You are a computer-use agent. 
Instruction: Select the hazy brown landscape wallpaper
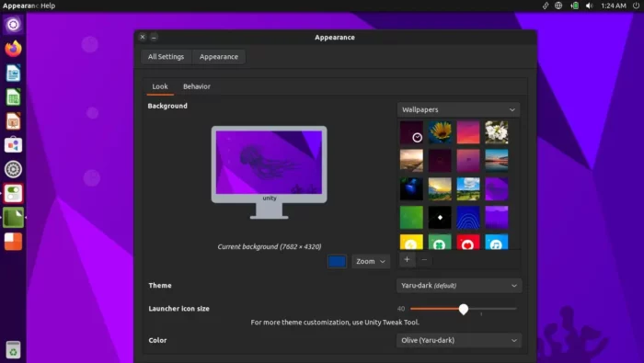click(411, 161)
